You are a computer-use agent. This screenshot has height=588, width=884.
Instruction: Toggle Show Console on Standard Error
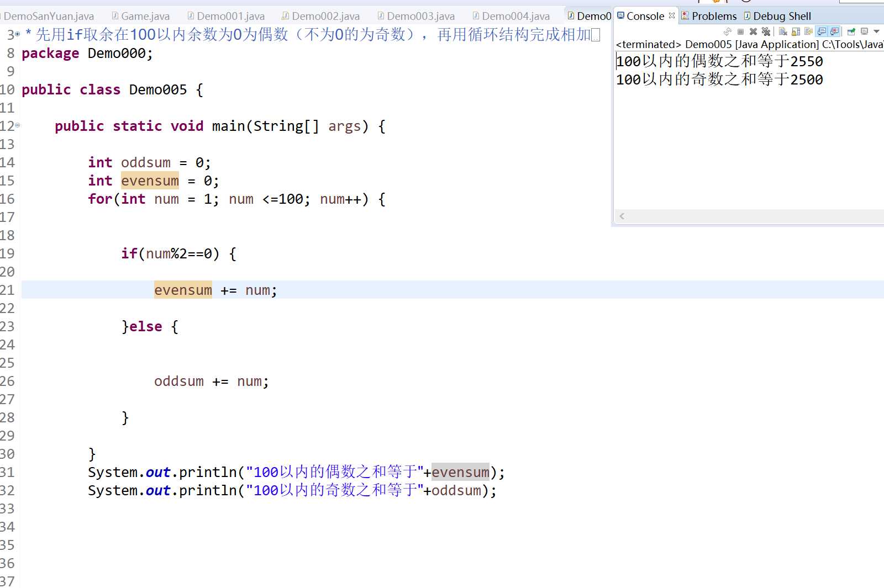click(x=834, y=31)
